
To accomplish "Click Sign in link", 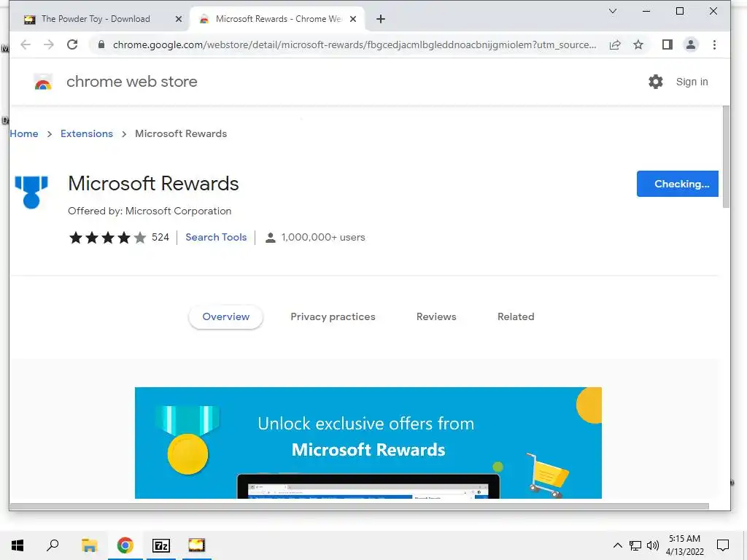I will (x=692, y=82).
